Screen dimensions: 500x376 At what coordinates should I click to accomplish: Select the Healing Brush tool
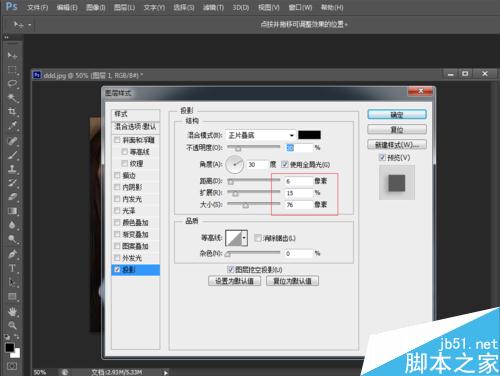click(x=12, y=141)
